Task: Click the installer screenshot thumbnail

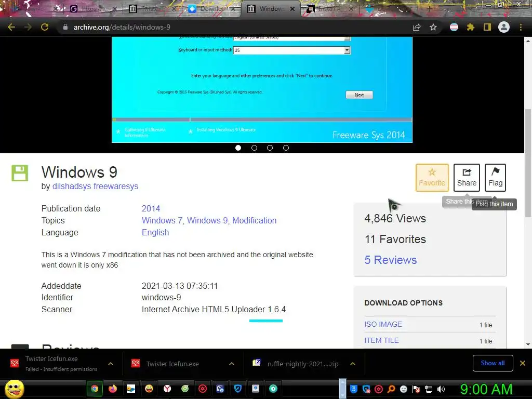Action: pos(262,89)
